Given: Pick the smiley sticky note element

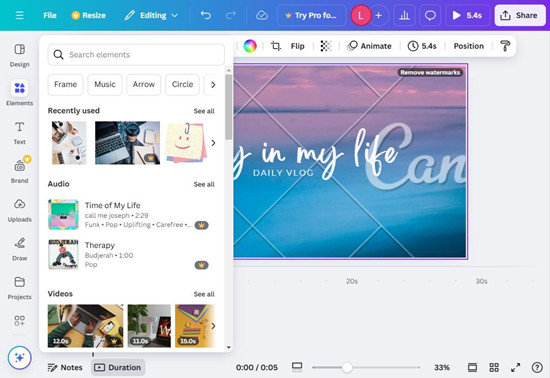Looking at the screenshot, I should 186,143.
